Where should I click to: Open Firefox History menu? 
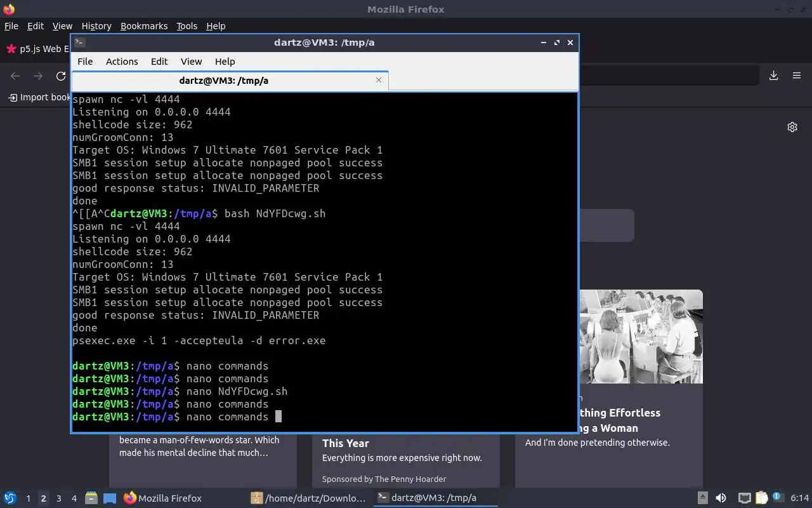tap(96, 26)
